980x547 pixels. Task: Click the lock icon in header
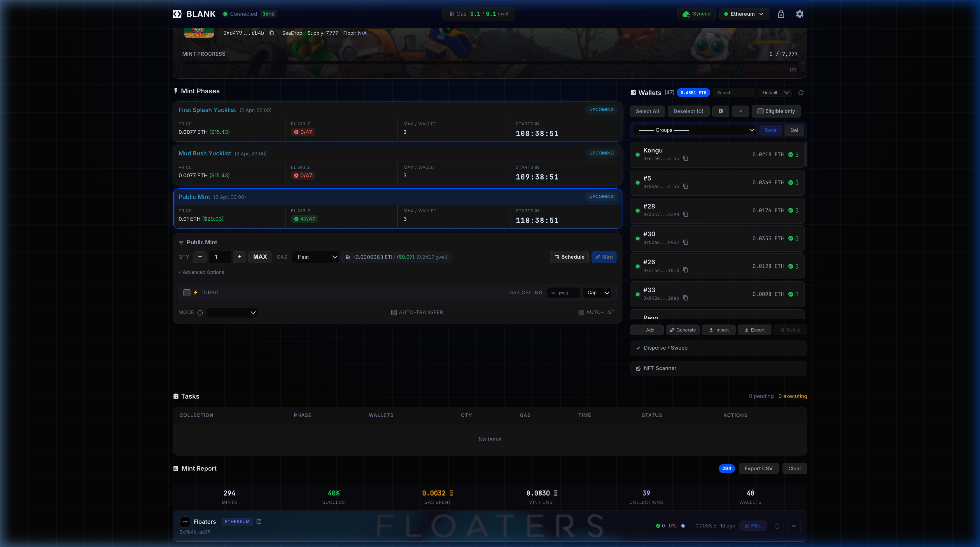point(781,14)
